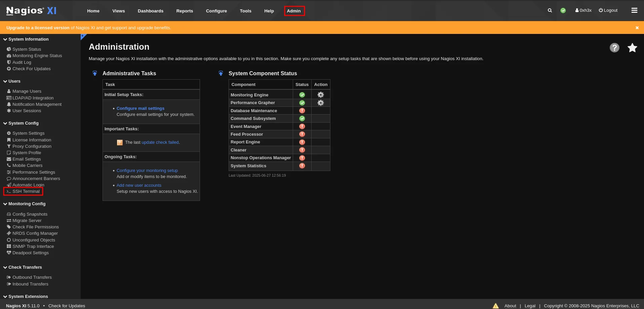Open the search magnifier icon

click(550, 10)
